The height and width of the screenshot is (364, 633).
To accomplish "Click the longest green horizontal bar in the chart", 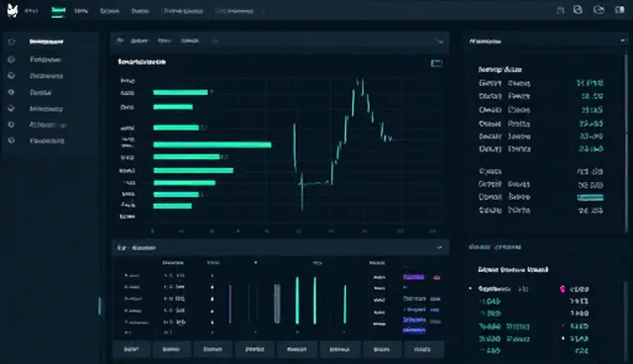I will point(213,144).
